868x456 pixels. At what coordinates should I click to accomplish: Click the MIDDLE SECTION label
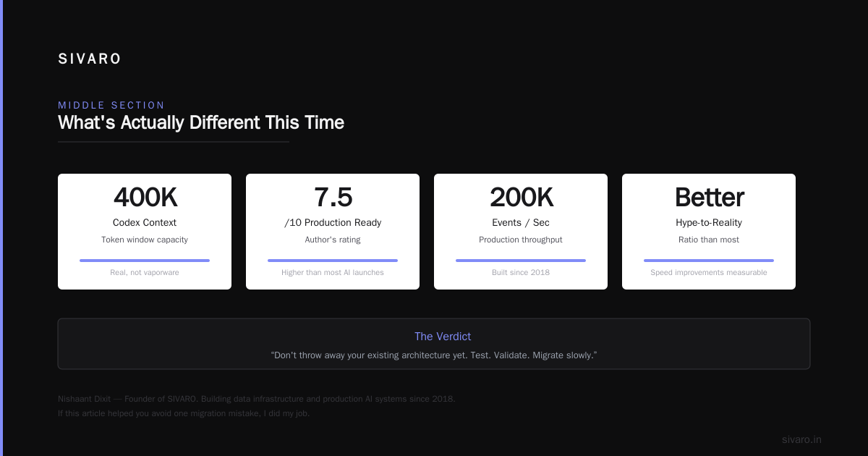coord(111,105)
